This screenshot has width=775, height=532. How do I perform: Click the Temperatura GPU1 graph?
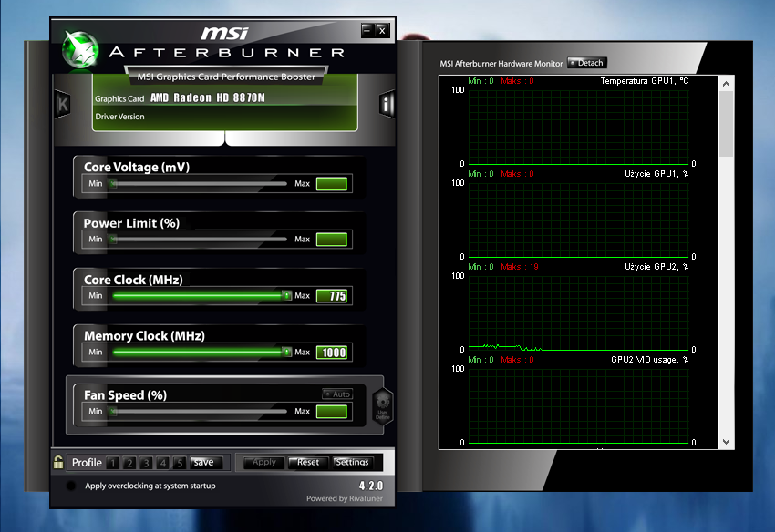point(578,127)
